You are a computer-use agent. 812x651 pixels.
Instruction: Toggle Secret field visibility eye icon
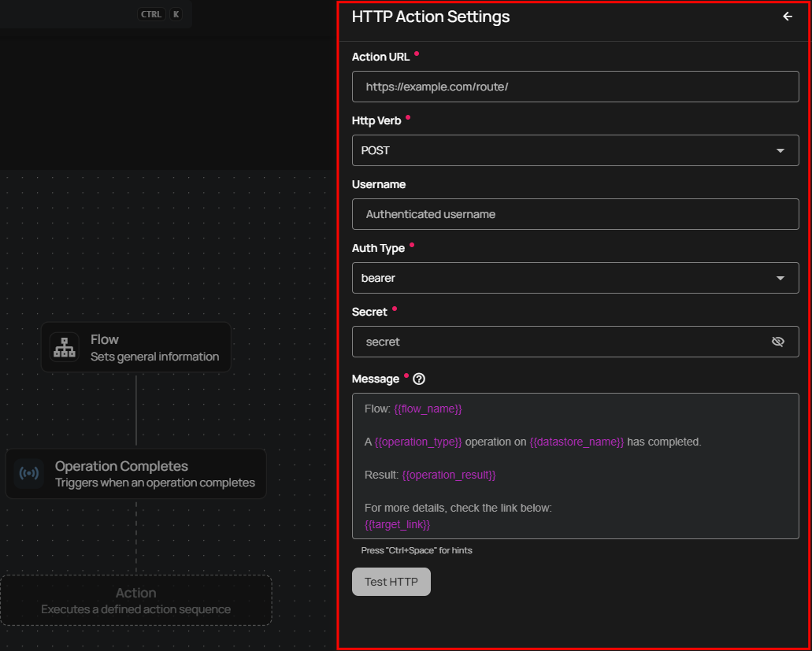[x=778, y=342]
